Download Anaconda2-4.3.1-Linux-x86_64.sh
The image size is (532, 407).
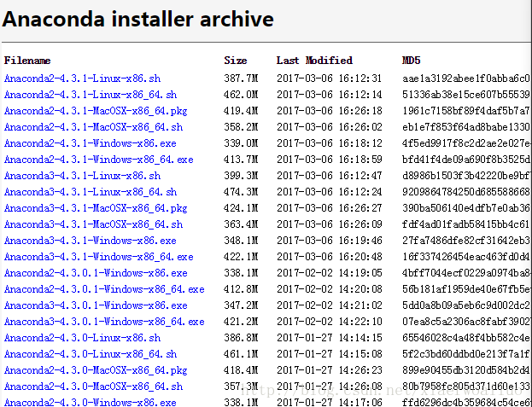point(91,95)
